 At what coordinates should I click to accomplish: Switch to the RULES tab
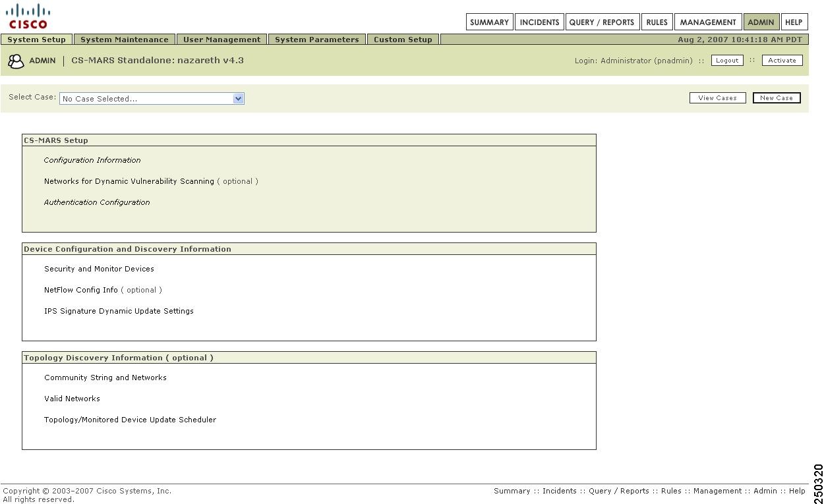click(657, 22)
